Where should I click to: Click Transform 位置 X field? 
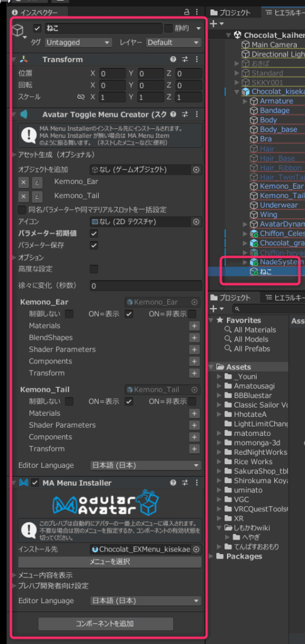tap(112, 74)
